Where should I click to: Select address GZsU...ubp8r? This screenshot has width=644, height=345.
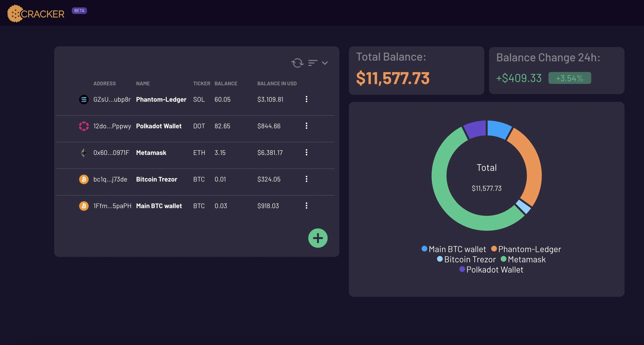[112, 100]
